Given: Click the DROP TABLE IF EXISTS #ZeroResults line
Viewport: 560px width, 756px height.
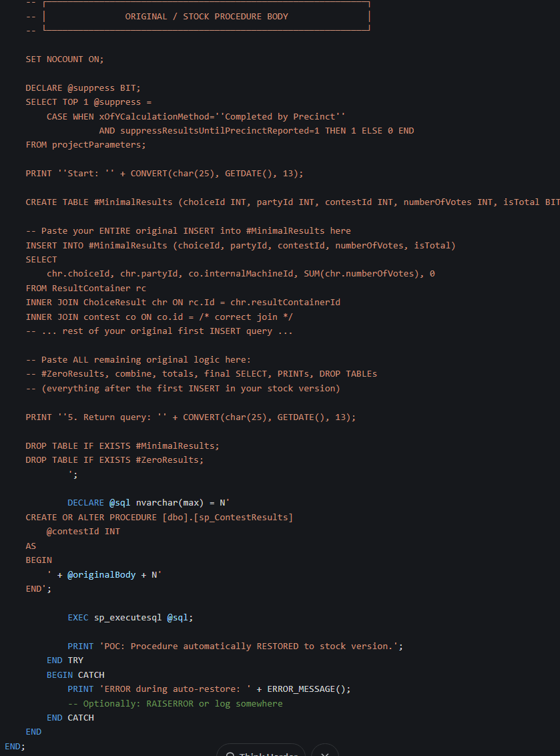Looking at the screenshot, I should 115,460.
